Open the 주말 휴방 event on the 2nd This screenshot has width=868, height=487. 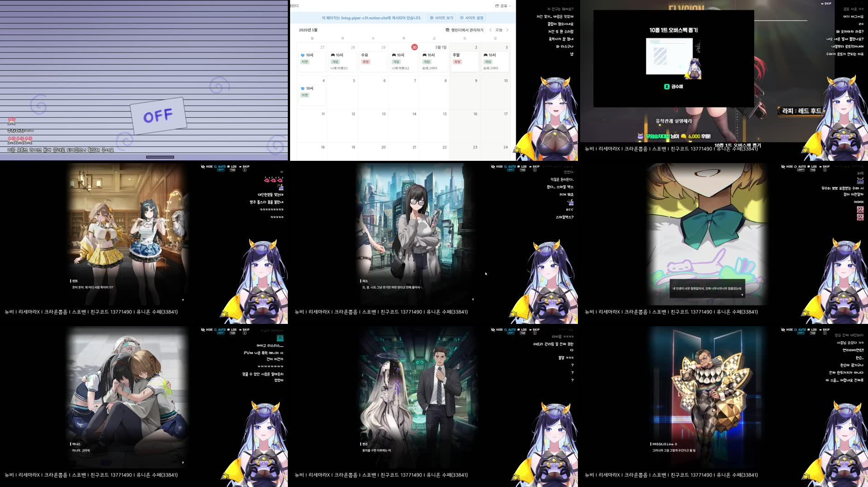465,61
